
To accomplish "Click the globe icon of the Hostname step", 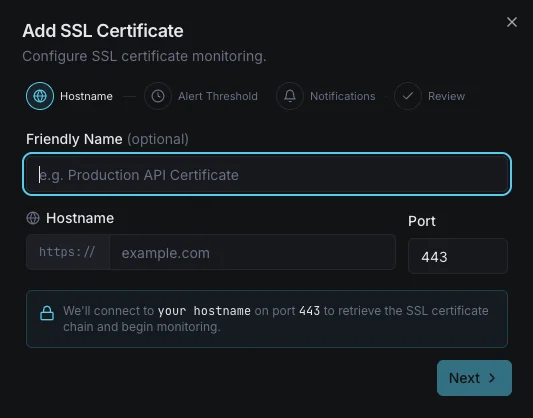I will pos(40,96).
